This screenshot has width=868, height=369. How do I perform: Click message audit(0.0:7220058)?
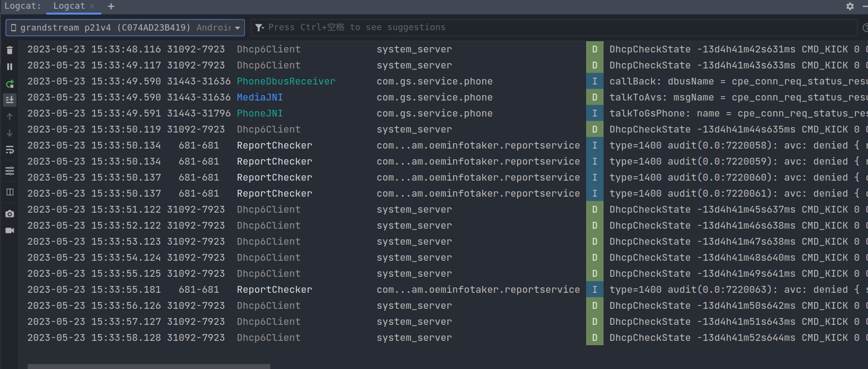(x=722, y=145)
